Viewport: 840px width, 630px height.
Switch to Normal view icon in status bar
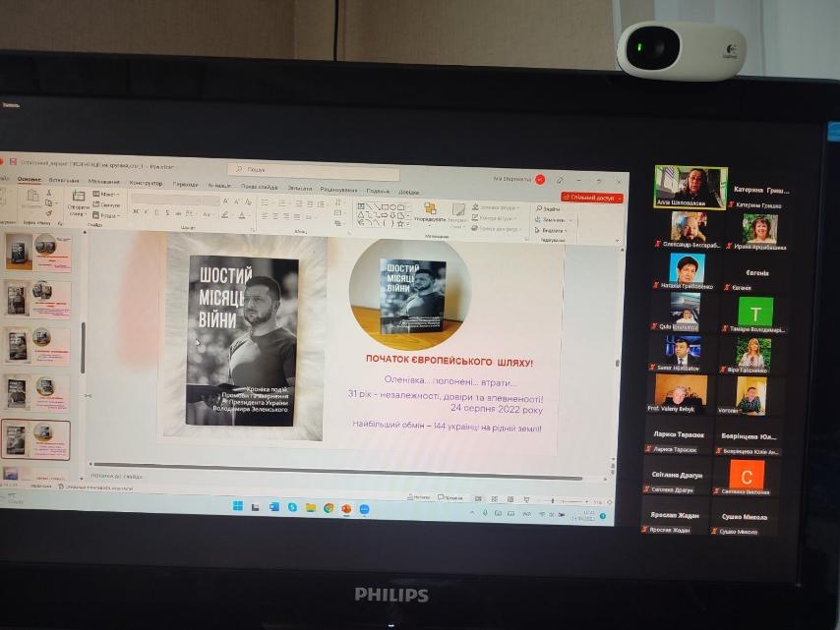(478, 499)
